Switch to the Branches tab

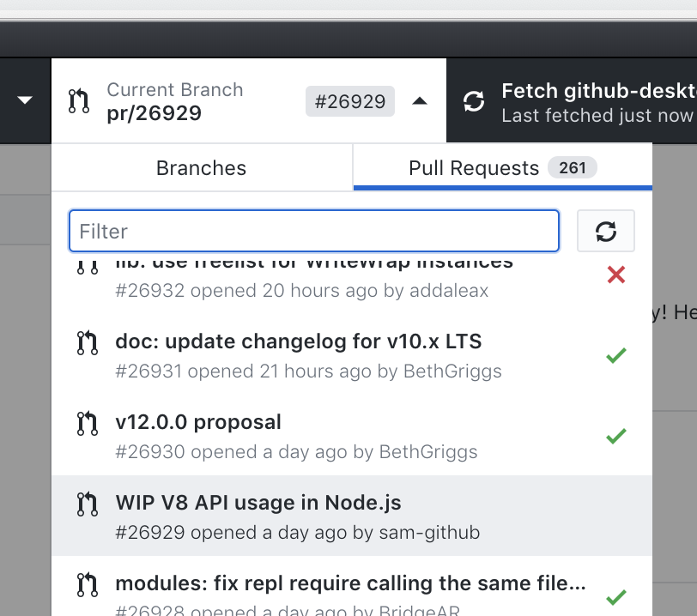(x=202, y=168)
